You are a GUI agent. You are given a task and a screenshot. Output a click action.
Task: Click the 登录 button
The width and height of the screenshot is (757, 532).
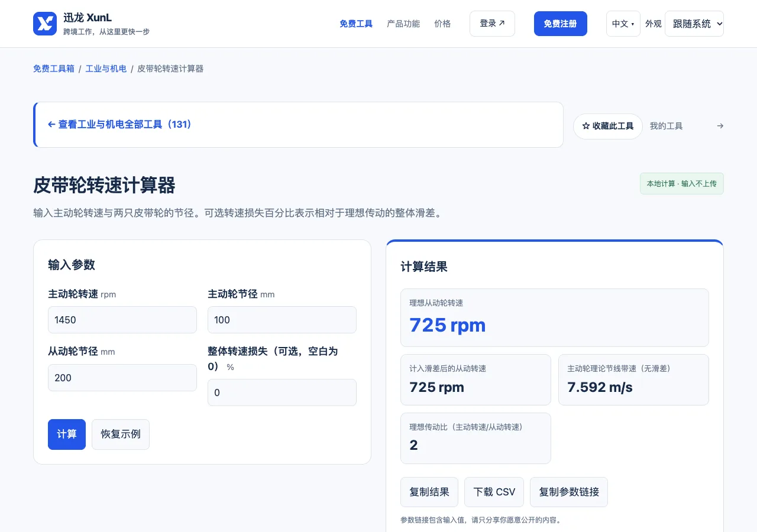pos(492,24)
